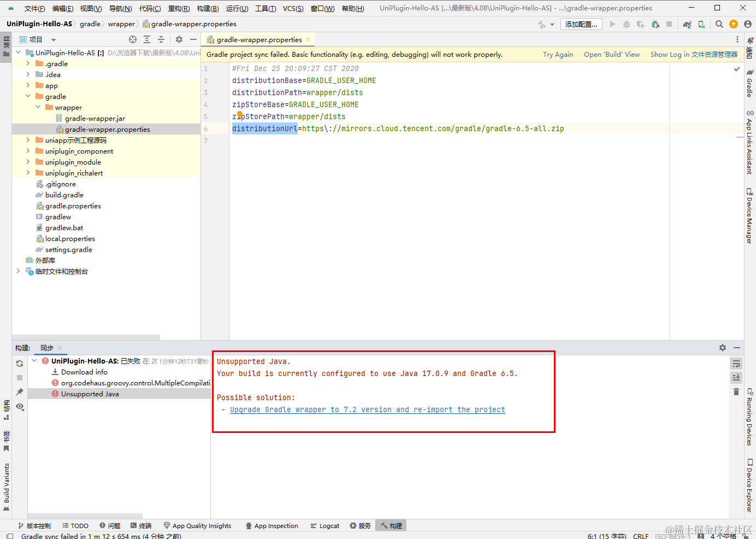Select text in file via locate-in-project target icon
756x539 pixels.
point(133,39)
